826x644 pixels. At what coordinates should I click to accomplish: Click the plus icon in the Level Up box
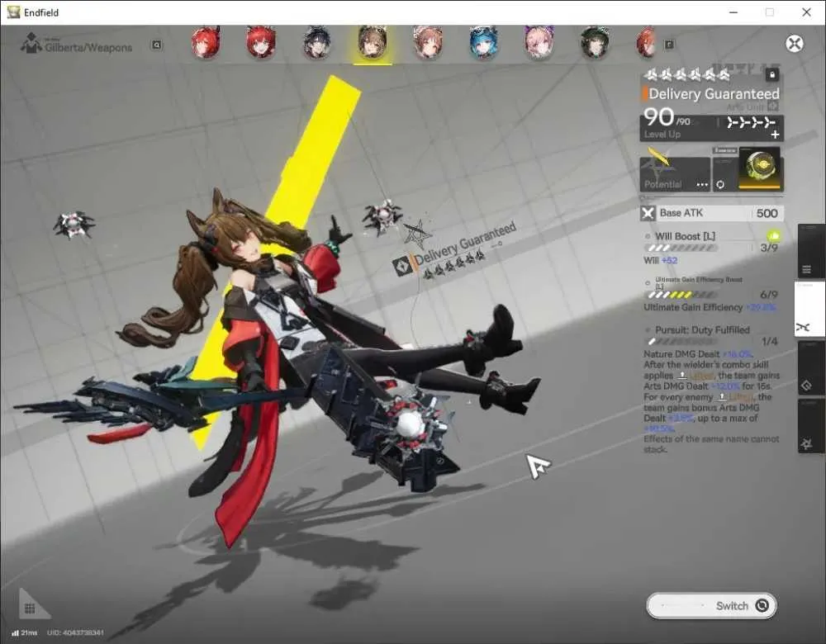(775, 135)
